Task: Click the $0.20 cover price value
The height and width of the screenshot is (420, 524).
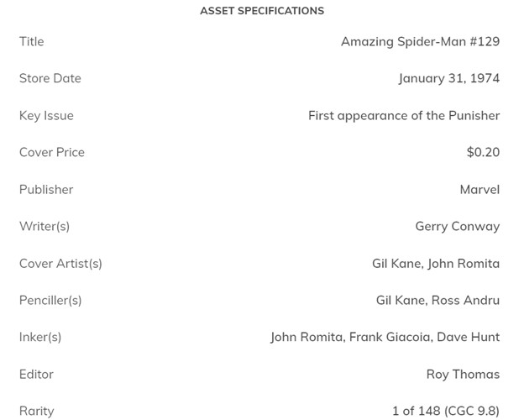Action: tap(483, 153)
